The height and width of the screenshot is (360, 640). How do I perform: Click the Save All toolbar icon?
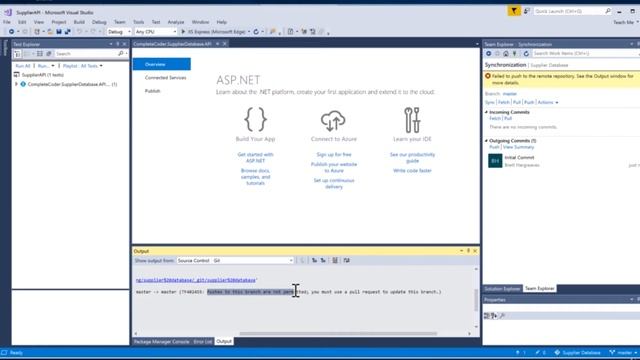point(67,31)
